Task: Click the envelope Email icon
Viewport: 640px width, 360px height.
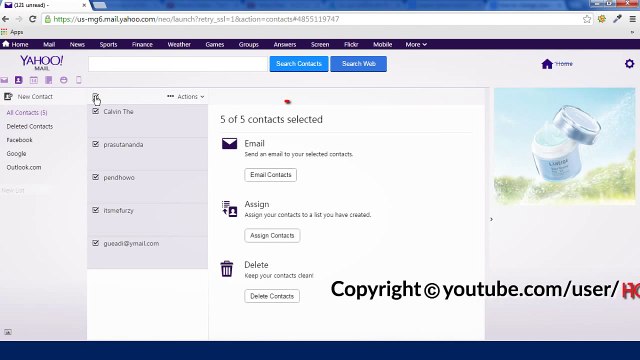Action: click(229, 143)
